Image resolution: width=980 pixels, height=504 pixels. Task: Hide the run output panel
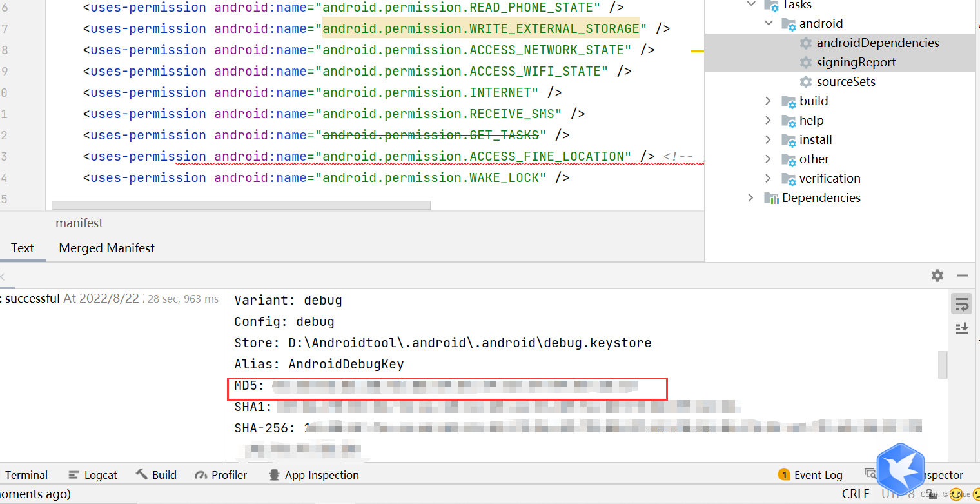point(963,276)
